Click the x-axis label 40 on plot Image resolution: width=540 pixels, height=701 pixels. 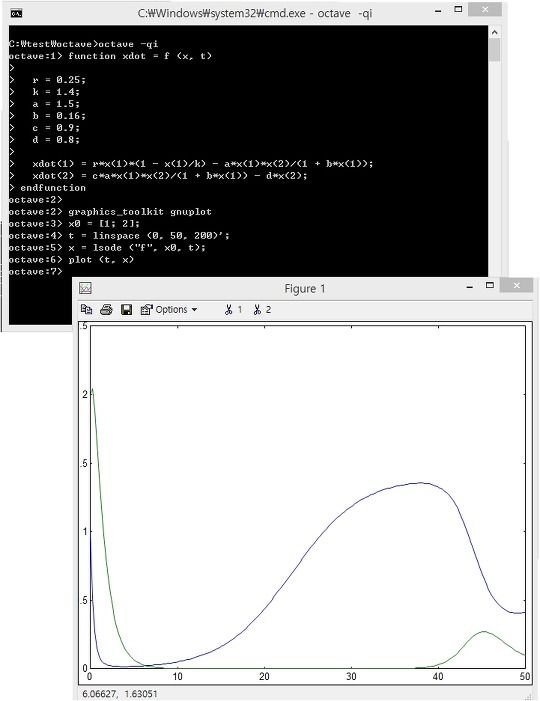[438, 676]
